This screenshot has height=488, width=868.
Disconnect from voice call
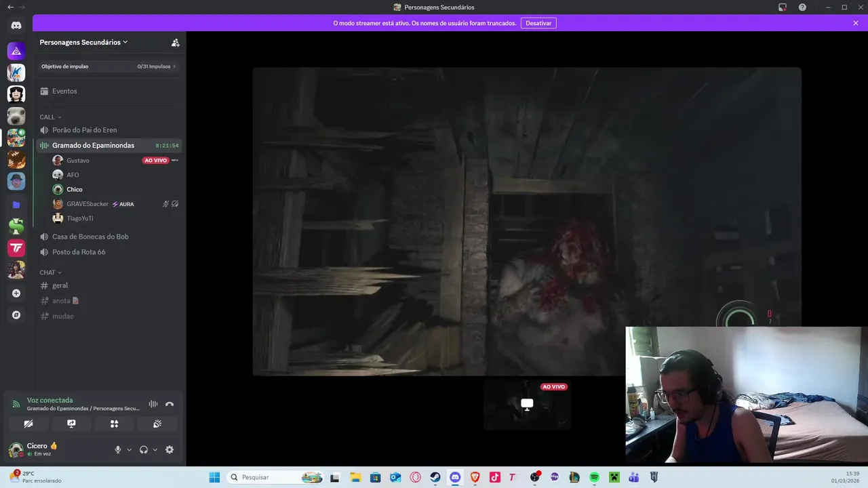click(x=170, y=404)
